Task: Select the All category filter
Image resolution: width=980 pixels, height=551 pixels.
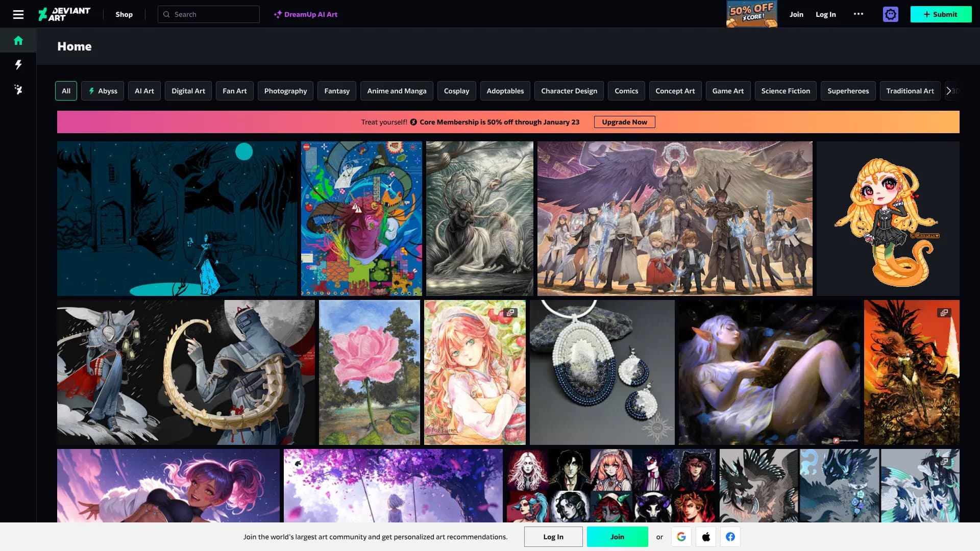Action: [x=66, y=91]
